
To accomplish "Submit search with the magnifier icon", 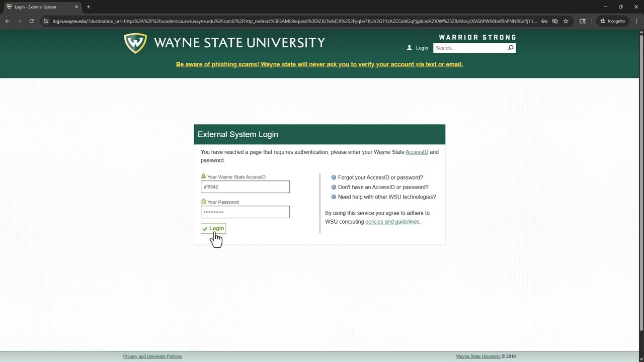I will coord(511,48).
